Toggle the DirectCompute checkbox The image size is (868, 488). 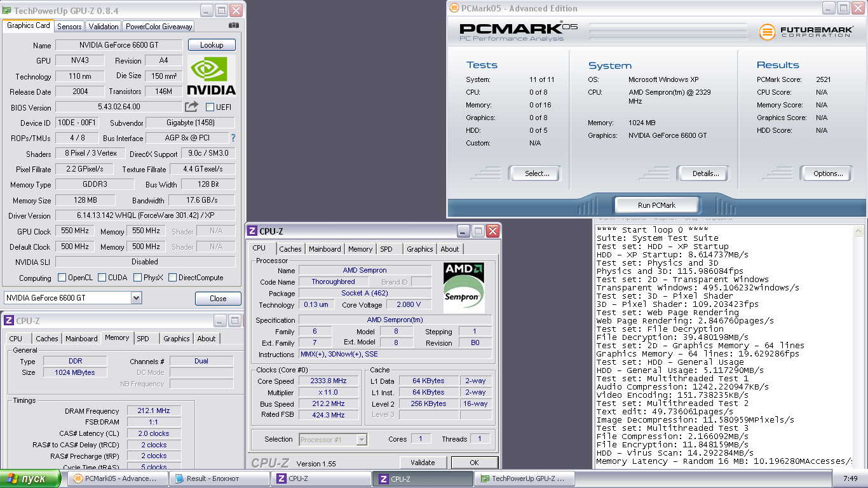click(172, 278)
